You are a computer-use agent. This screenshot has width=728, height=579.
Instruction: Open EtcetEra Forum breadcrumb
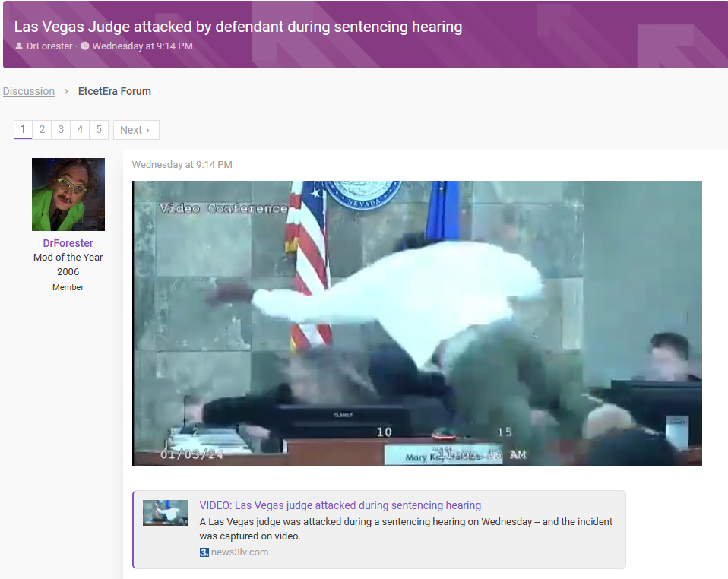click(x=114, y=91)
